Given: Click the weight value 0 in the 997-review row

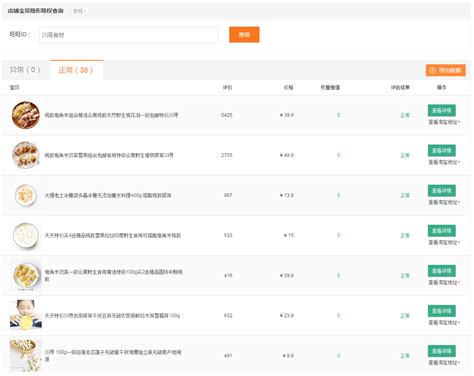Looking at the screenshot, I should tap(338, 195).
